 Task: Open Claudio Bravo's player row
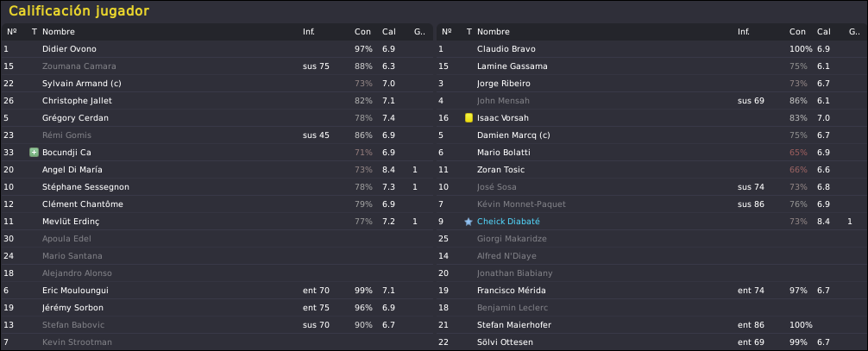pyautogui.click(x=651, y=49)
